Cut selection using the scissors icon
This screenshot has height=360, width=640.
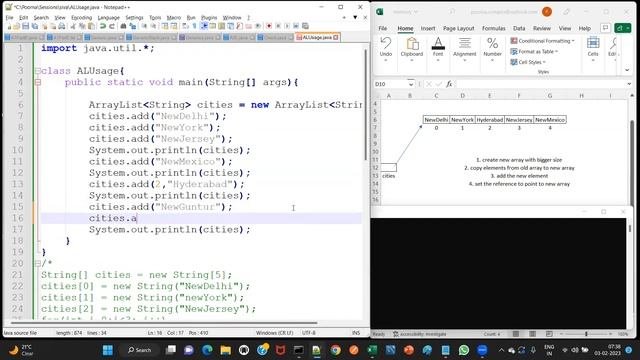coord(73,26)
